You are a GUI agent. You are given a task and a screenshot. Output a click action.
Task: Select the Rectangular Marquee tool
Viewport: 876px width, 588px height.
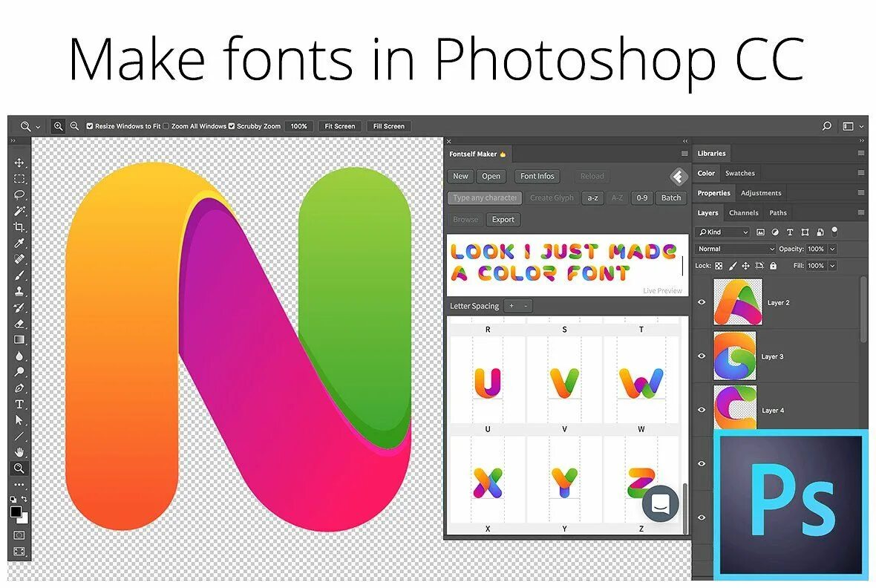[x=19, y=179]
